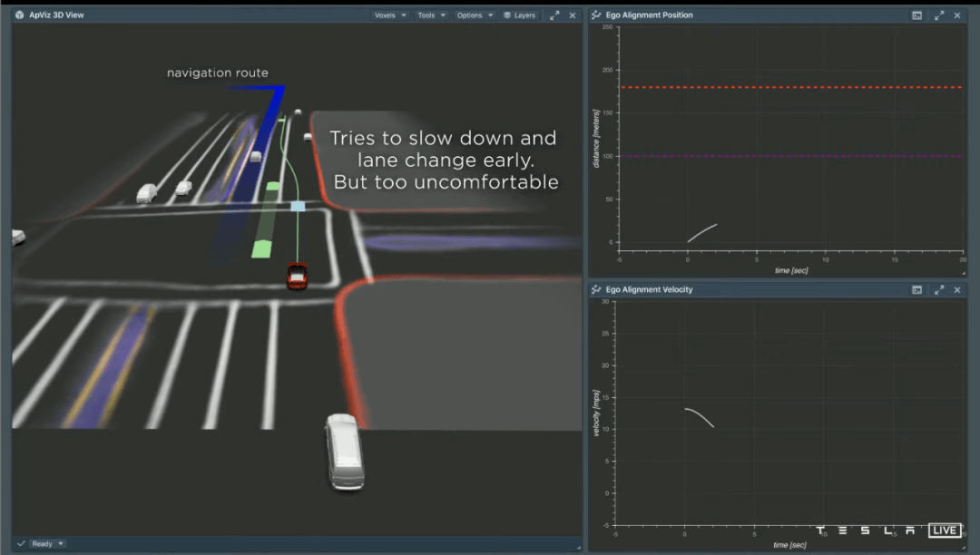Click the ApViz 3D View cube icon
This screenshot has height=555, width=980.
pos(19,15)
